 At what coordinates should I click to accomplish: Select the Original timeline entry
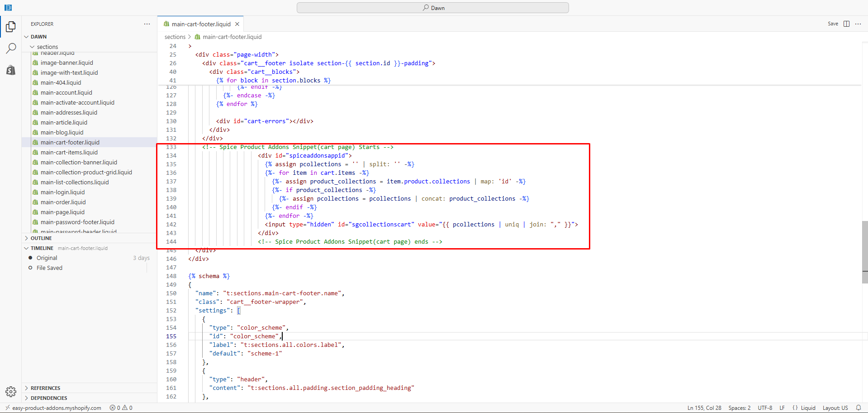coord(47,258)
